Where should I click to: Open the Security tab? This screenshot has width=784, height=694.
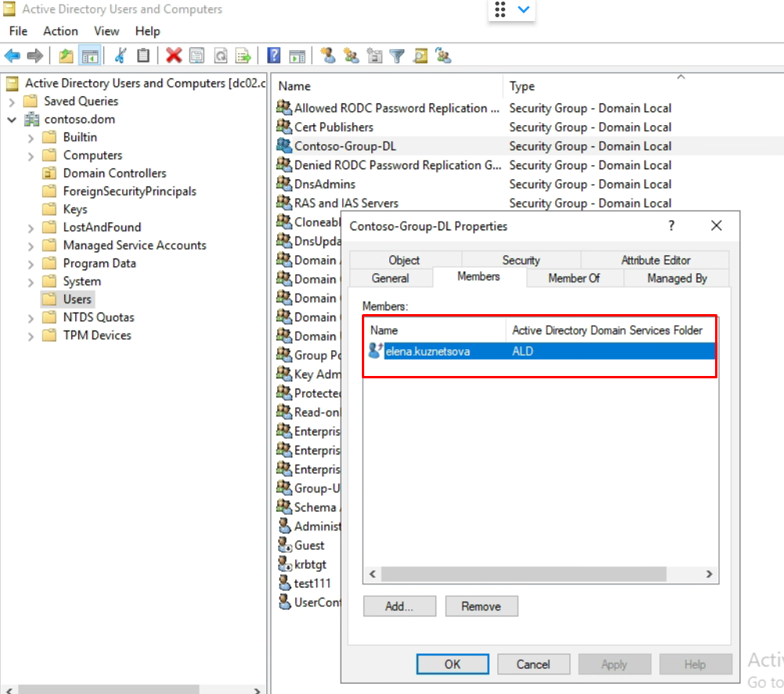[x=521, y=260]
